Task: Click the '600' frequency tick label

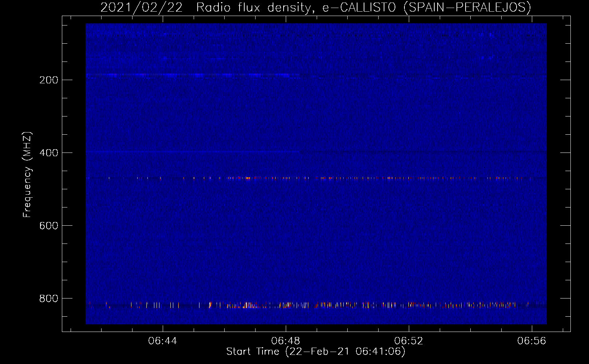Action: click(48, 225)
